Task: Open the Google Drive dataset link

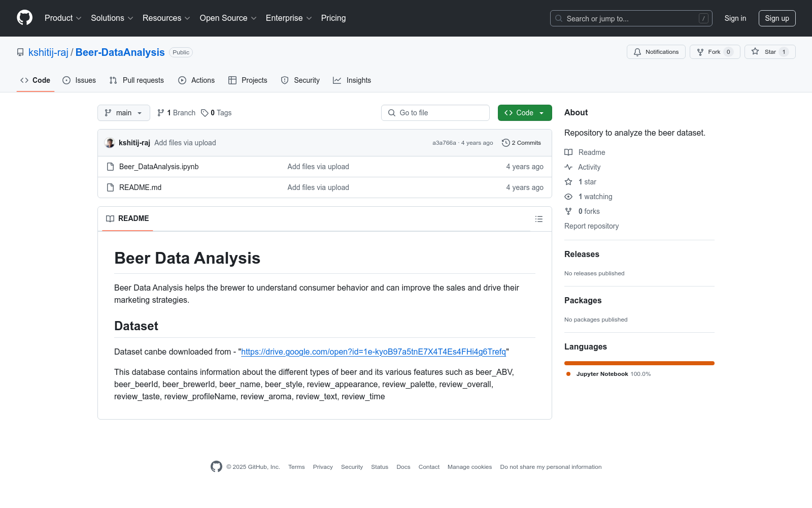Action: (374, 352)
